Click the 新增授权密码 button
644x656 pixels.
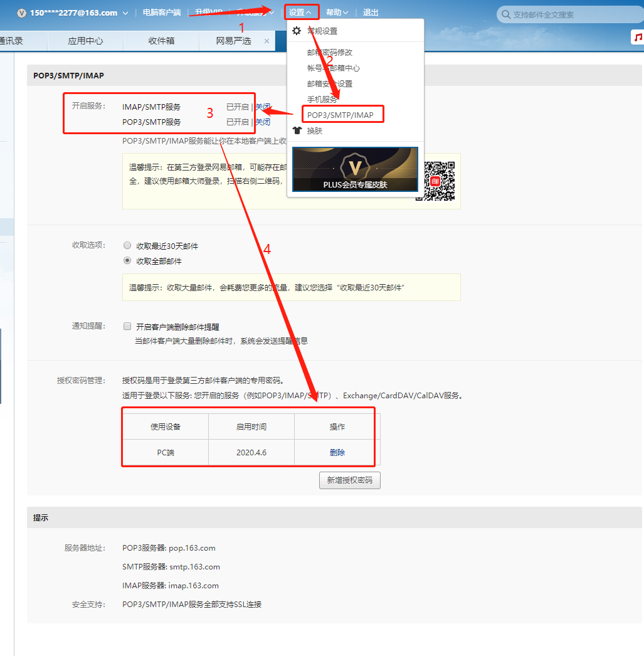(349, 480)
